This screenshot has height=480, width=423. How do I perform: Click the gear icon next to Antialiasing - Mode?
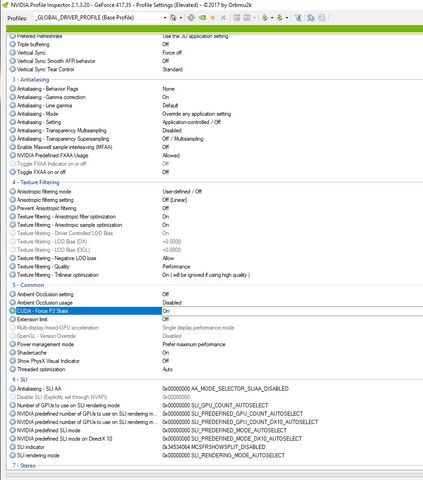coord(13,114)
